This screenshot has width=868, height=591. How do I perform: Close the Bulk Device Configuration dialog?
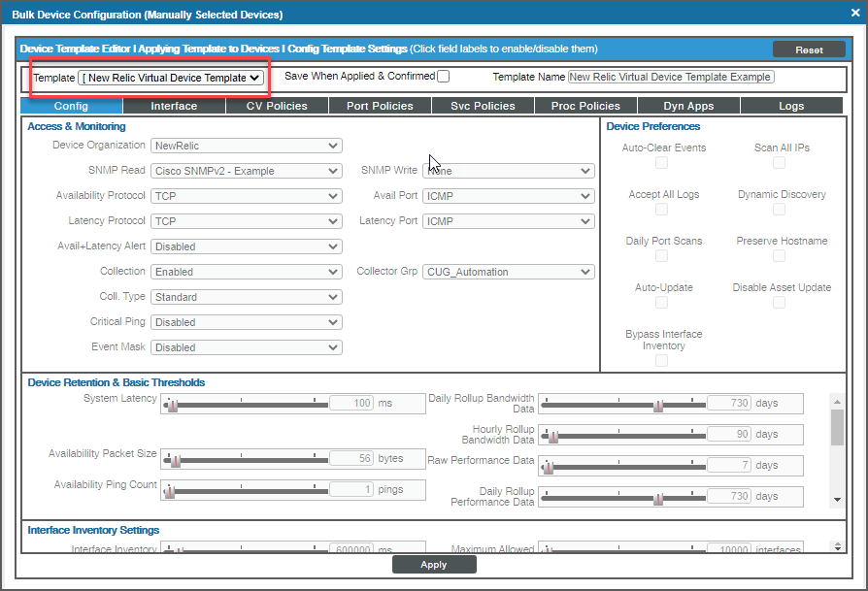coord(855,13)
